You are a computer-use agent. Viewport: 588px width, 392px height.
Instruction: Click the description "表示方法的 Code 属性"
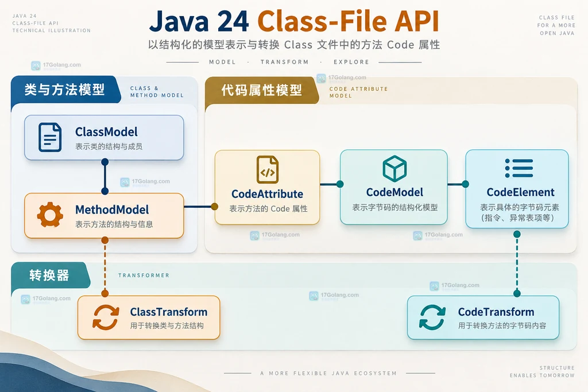(269, 209)
